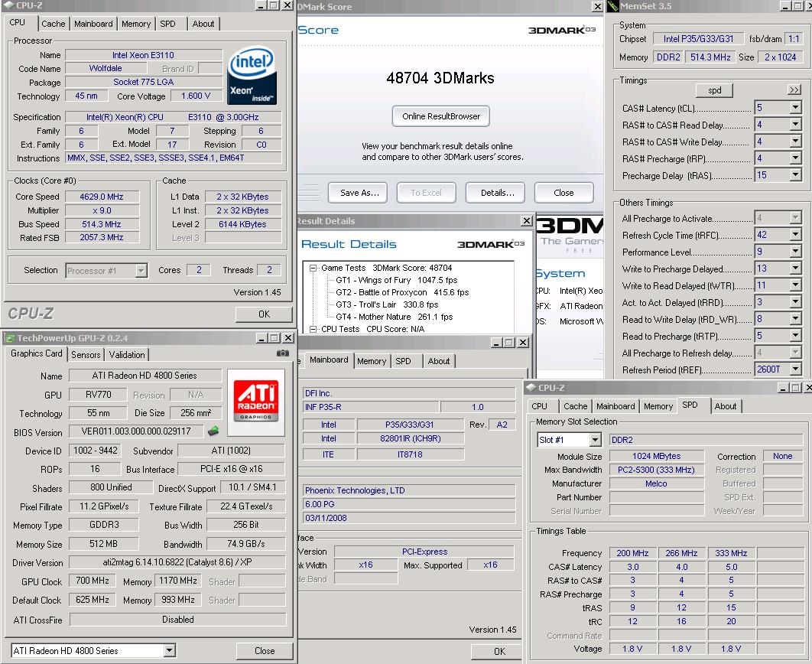This screenshot has height=664, width=812.
Task: Select the Cache tab in bottom-right CPU-Z
Action: click(x=575, y=406)
